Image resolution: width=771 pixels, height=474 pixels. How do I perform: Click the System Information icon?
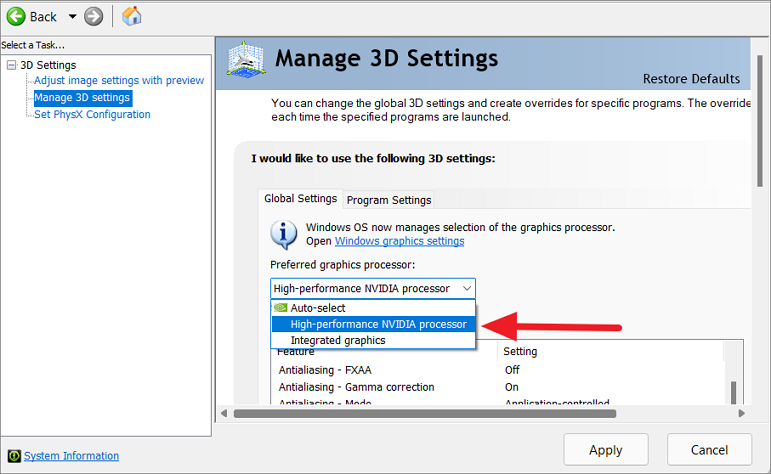point(14,456)
